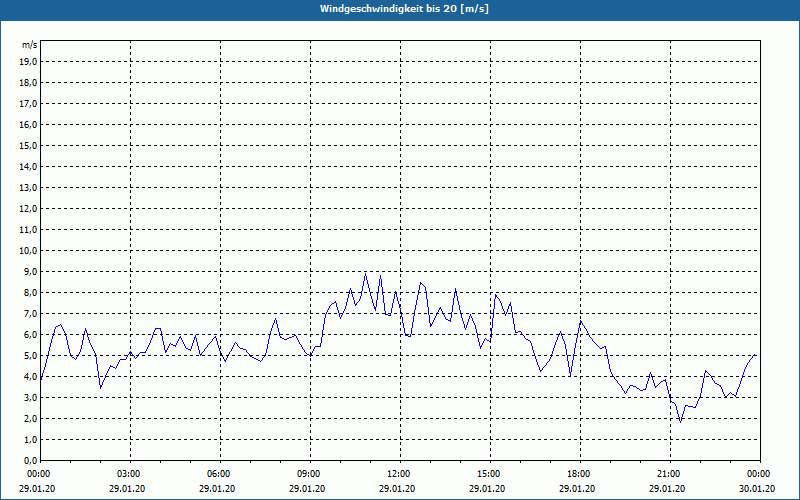Click the m/s unit label on y-axis
The width and height of the screenshot is (800, 500).
click(x=29, y=45)
